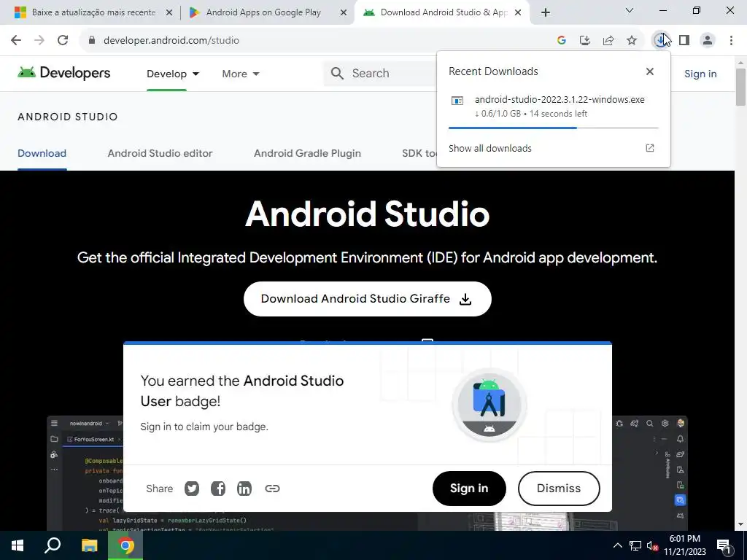The height and width of the screenshot is (560, 747).
Task: Open the Android Studio editor tab
Action: (x=160, y=153)
